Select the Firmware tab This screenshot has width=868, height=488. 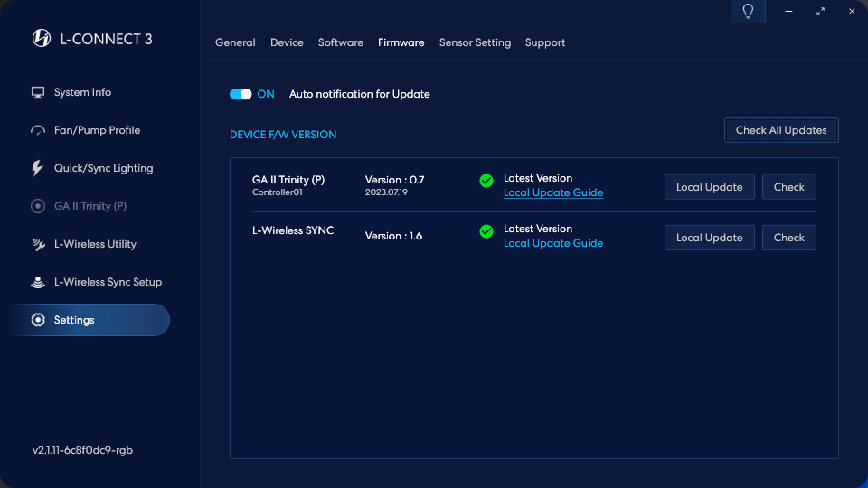[x=401, y=42]
